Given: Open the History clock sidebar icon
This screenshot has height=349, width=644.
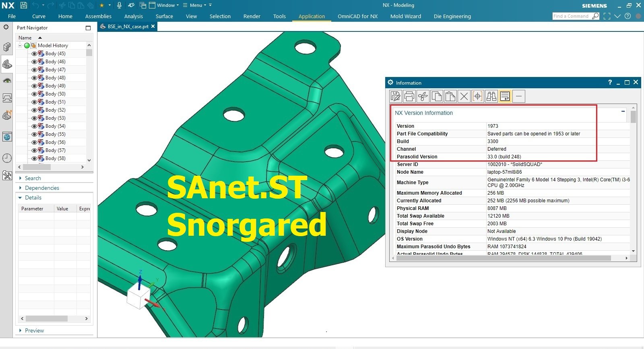Looking at the screenshot, I should 7,158.
